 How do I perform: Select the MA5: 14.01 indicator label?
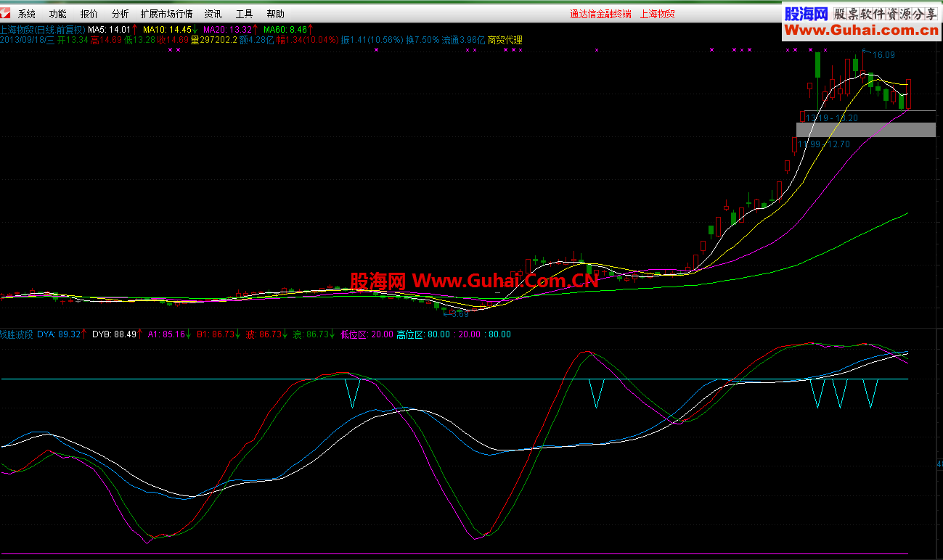click(109, 30)
